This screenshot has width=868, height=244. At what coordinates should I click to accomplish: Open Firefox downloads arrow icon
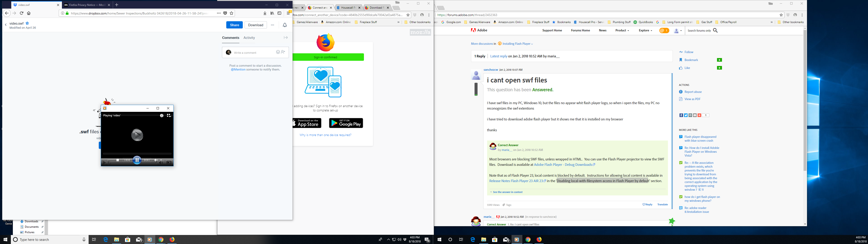coord(265,13)
